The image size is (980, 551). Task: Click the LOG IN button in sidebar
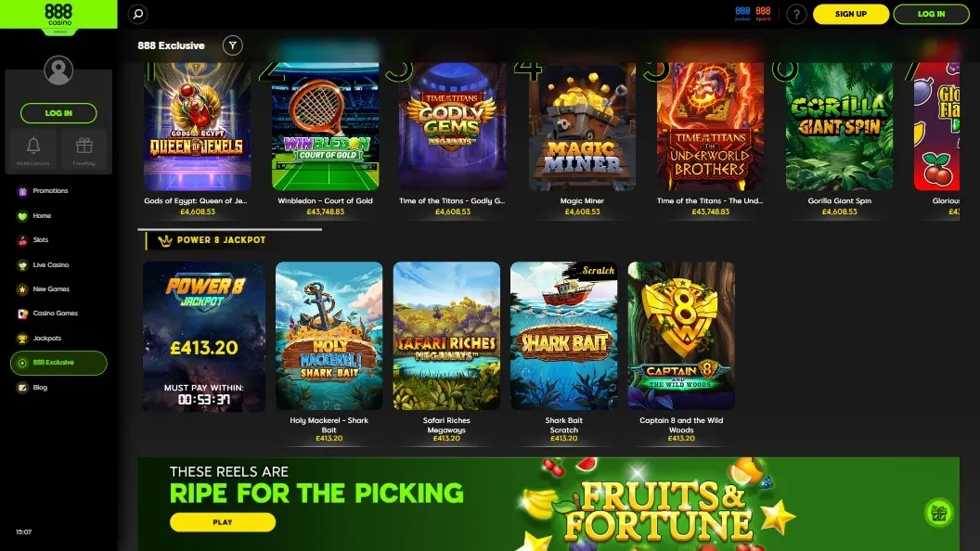58,113
